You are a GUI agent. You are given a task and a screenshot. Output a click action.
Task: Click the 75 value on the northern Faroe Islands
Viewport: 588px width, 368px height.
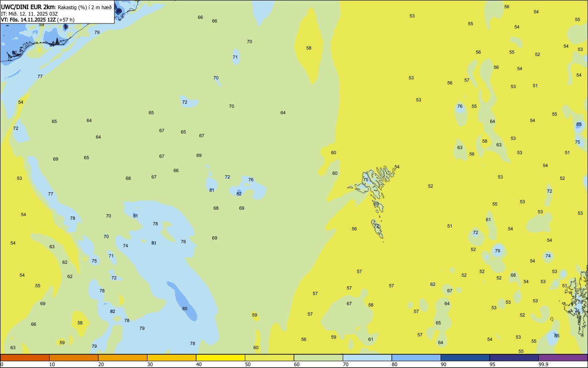(x=366, y=179)
